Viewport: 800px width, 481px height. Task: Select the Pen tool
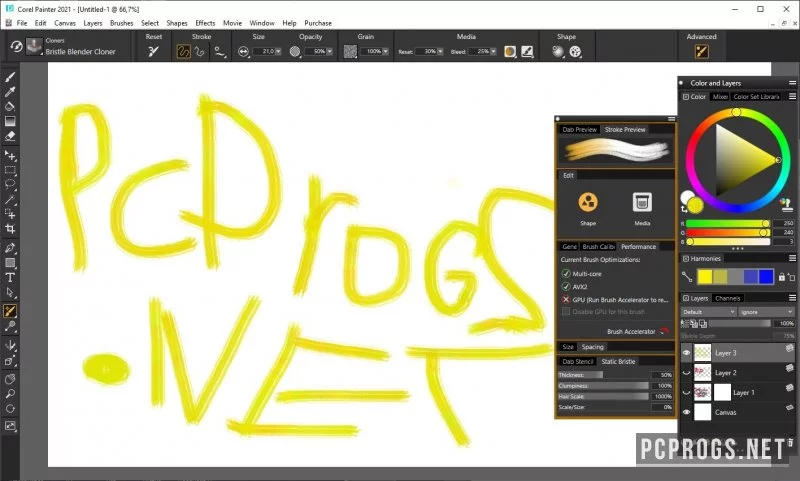(10, 248)
